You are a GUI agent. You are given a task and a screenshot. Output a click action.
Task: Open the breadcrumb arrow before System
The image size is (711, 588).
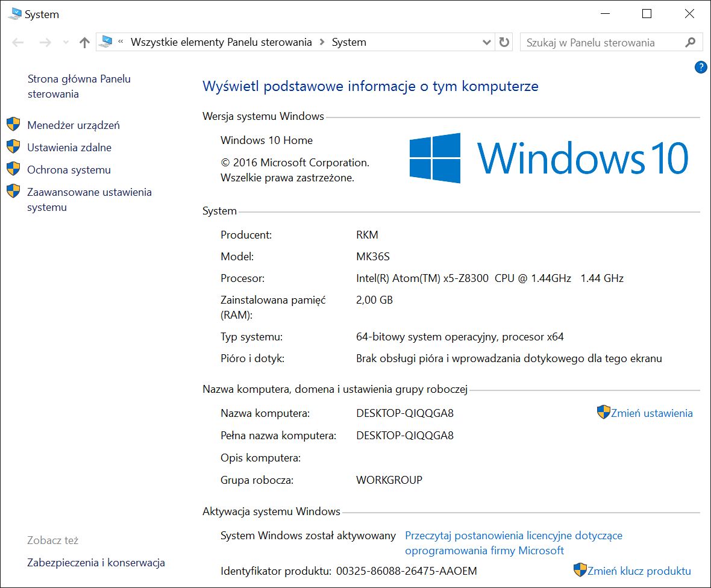point(322,42)
